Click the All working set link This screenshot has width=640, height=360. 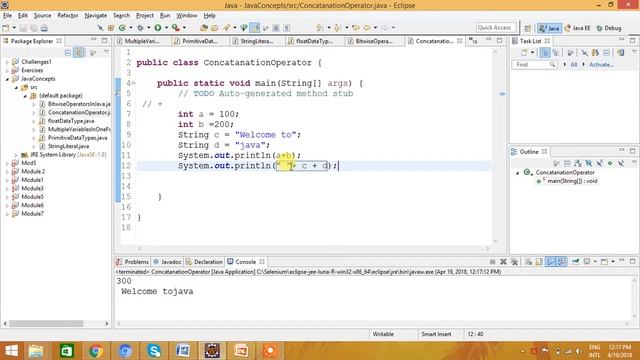coord(573,65)
